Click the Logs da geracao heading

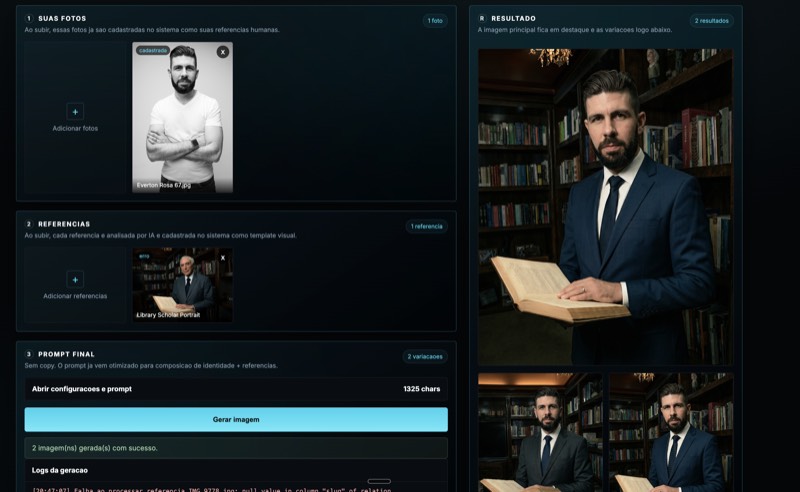click(60, 471)
